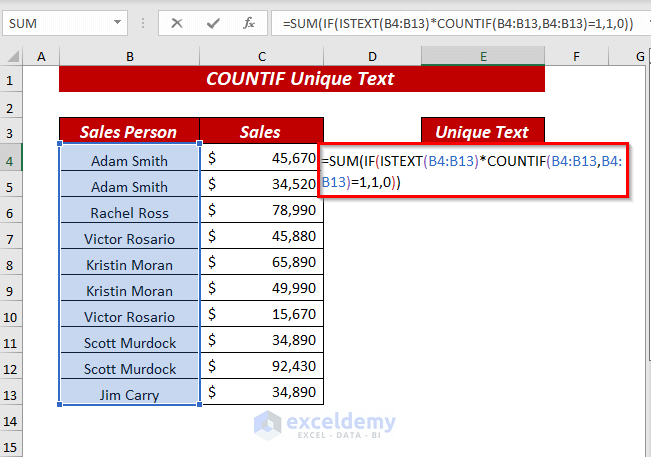Click the sales value 92,430 cell
The height and width of the screenshot is (457, 651).
261,368
